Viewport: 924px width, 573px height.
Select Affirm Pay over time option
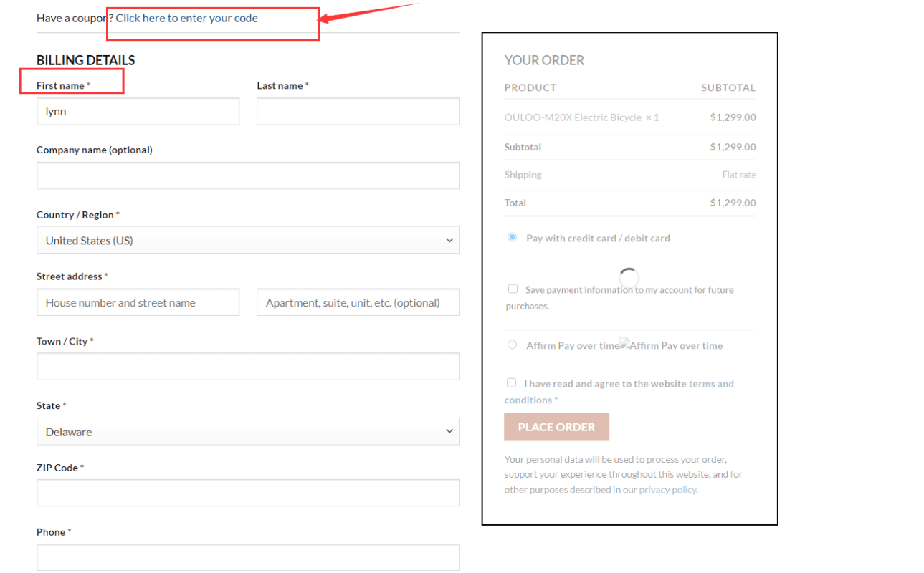pos(512,345)
